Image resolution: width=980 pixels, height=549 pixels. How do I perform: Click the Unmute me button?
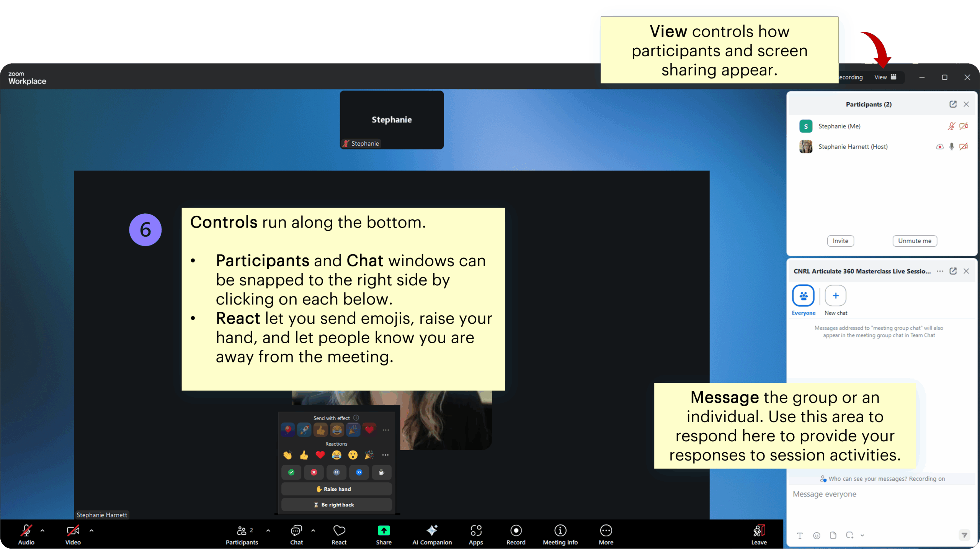915,241
